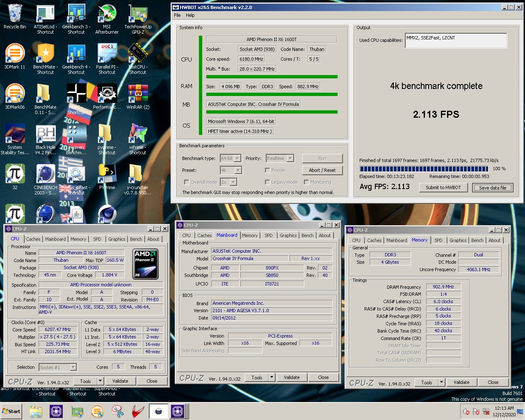Select Bench tab in CPU-Z Mainboard window
The width and height of the screenshot is (525, 420).
click(308, 235)
